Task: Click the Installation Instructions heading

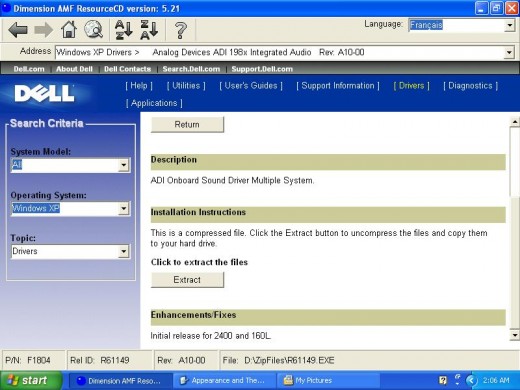Action: [198, 212]
